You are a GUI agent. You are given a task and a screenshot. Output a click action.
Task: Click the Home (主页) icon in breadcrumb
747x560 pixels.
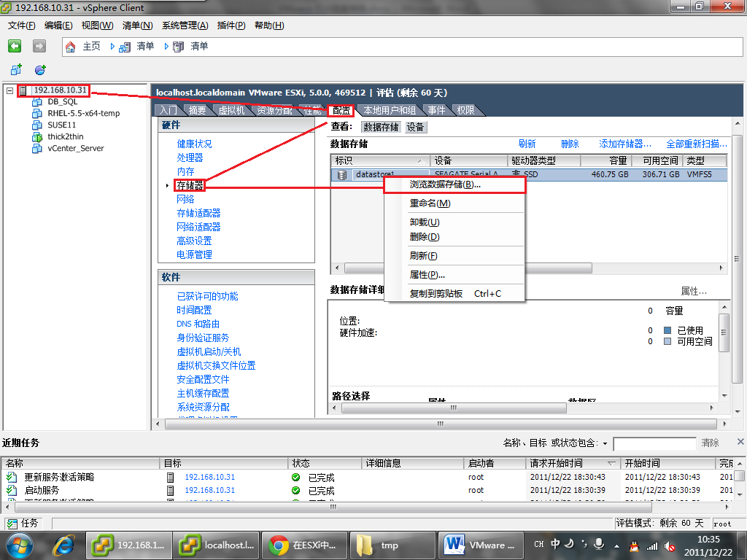pos(71,47)
